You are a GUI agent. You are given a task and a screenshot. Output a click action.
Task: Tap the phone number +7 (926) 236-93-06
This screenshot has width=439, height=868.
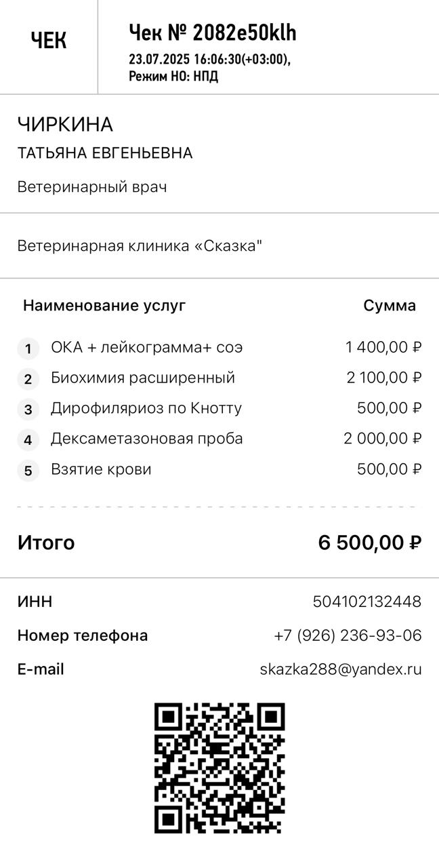[348, 635]
